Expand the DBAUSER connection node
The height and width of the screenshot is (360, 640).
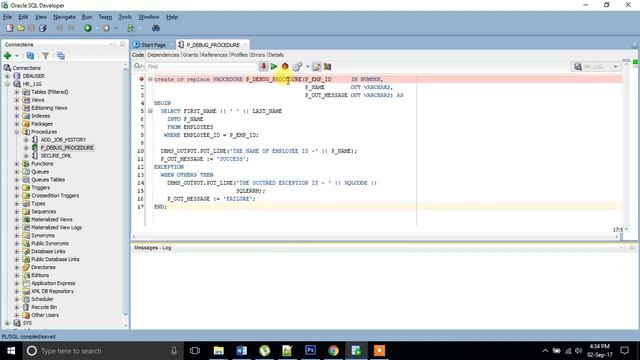[x=7, y=76]
